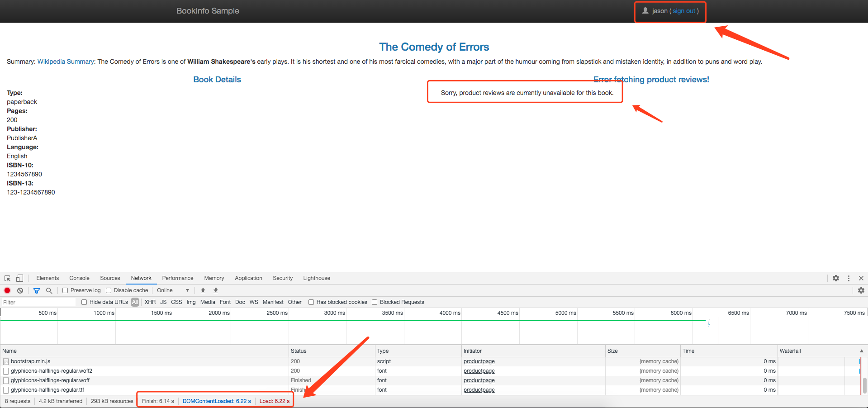Open DevTools three-dot customize menu

pyautogui.click(x=849, y=278)
